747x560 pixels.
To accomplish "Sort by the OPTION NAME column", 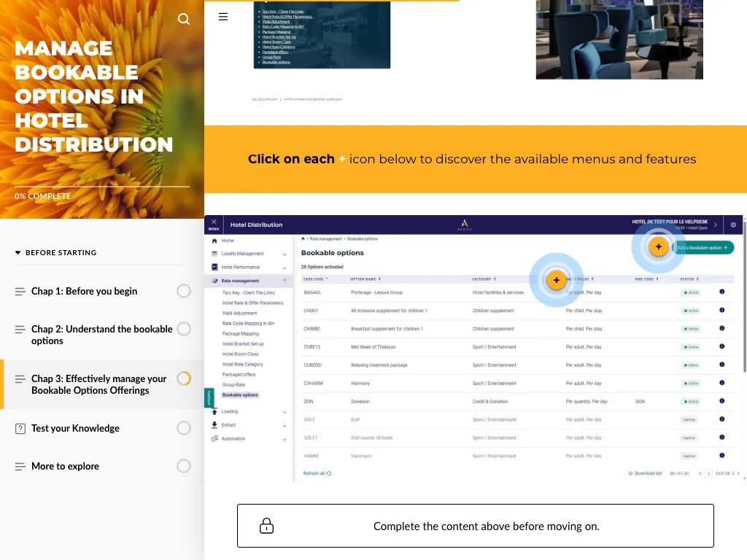I will (365, 279).
